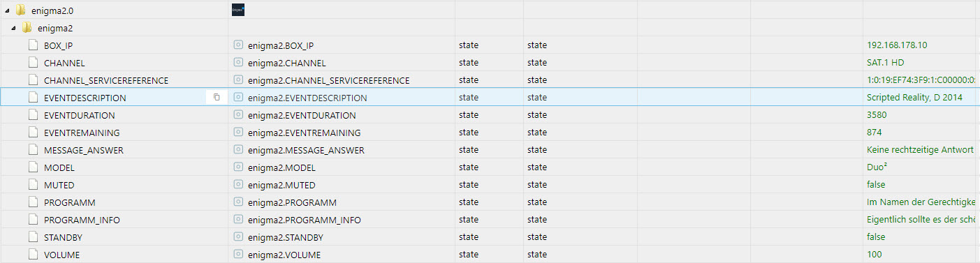The height and width of the screenshot is (263, 980).
Task: Click the enigma2 subfolder icon
Action: pos(27,28)
